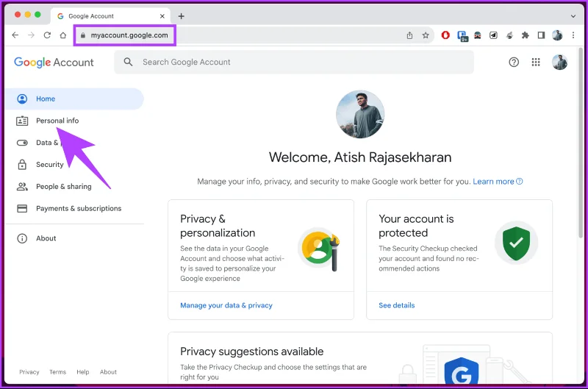Bookmark this page with the star icon
Image resolution: width=588 pixels, height=389 pixels.
click(x=426, y=35)
